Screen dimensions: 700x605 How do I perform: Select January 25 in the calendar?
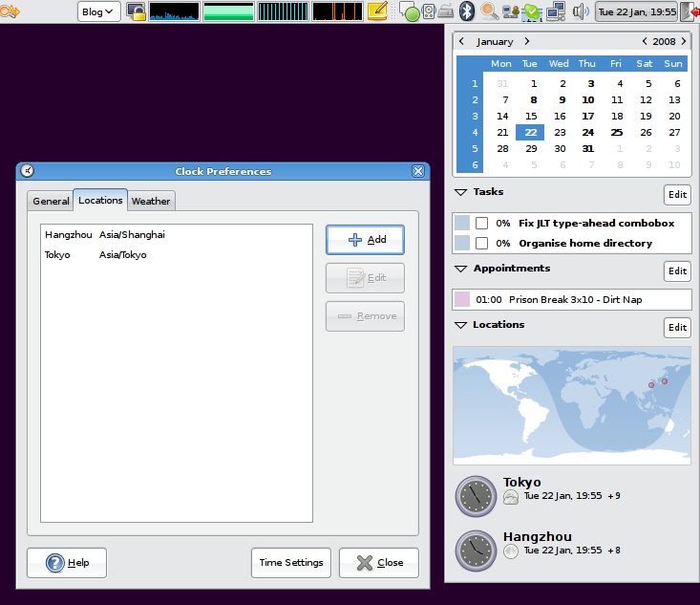click(x=617, y=132)
